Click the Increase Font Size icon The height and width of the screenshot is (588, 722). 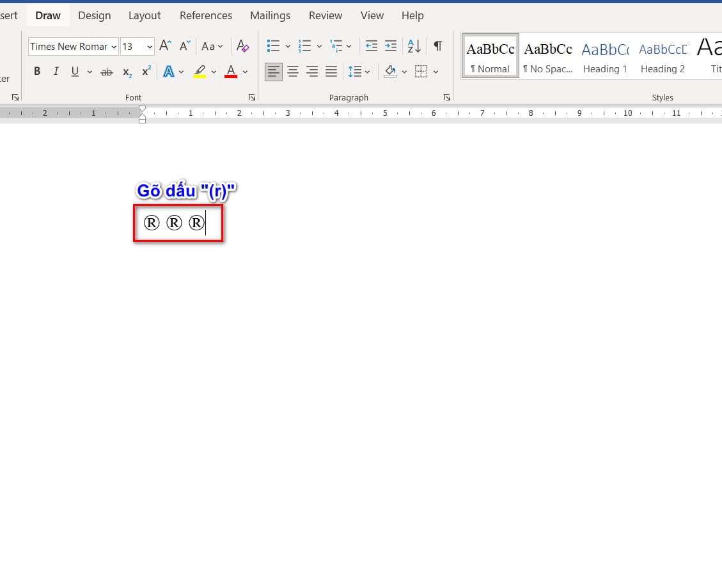pyautogui.click(x=165, y=46)
